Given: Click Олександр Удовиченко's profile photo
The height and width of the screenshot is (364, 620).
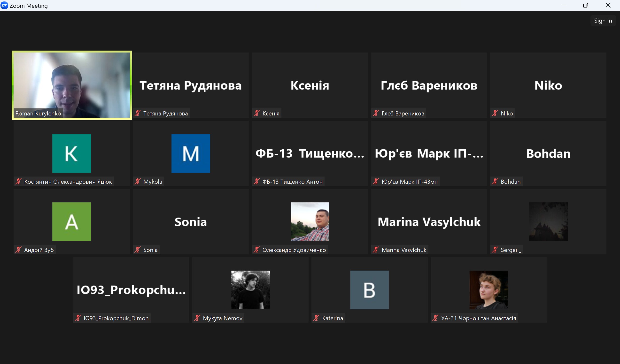Looking at the screenshot, I should 310,222.
